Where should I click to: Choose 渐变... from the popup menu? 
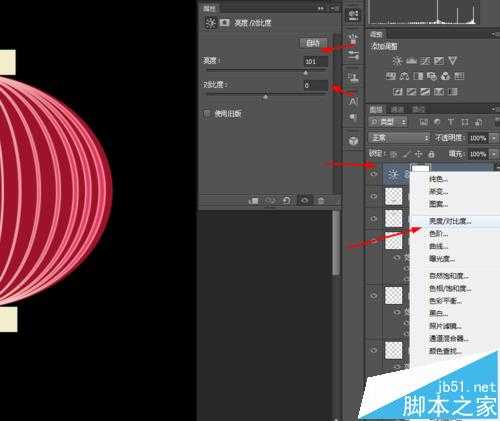(438, 191)
